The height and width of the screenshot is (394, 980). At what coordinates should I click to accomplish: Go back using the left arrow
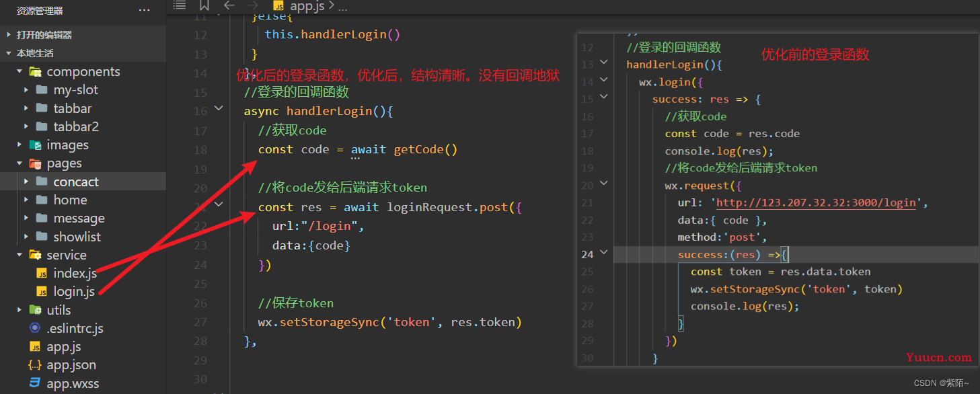[229, 5]
